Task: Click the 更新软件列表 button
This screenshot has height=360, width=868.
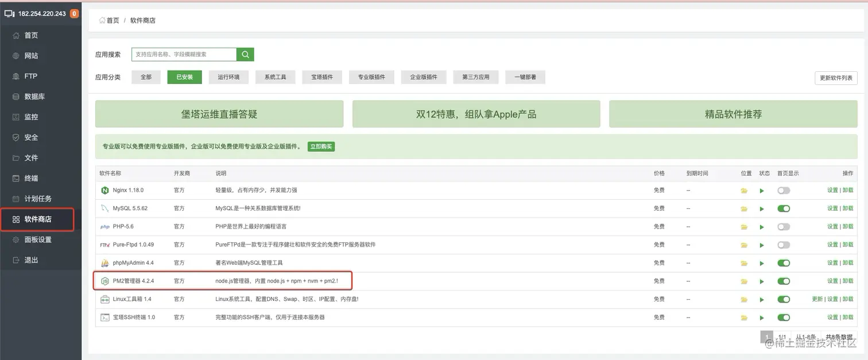Action: click(x=836, y=78)
